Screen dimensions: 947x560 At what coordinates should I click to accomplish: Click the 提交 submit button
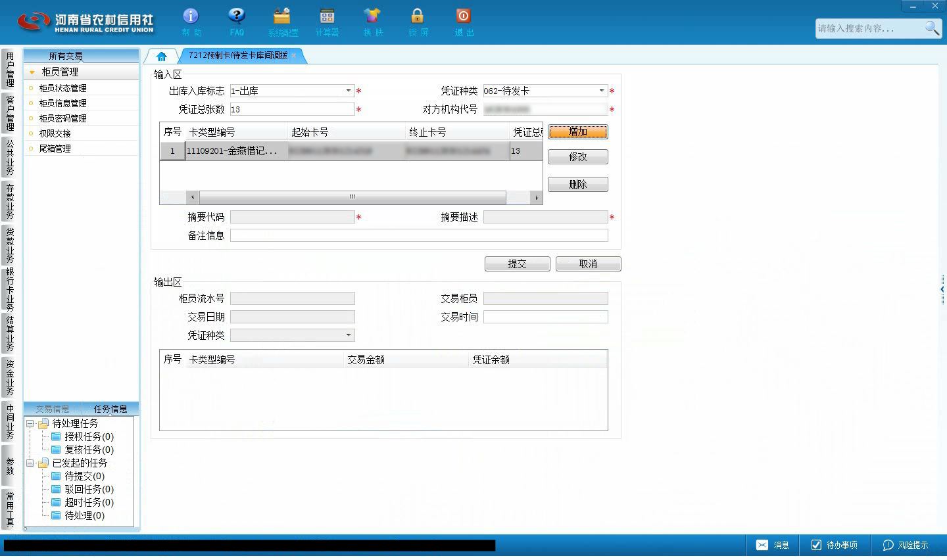pos(518,264)
